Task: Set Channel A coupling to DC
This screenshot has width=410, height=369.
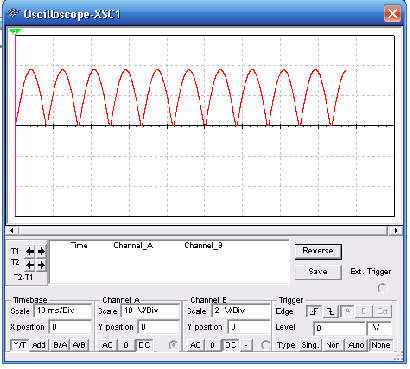Action: (144, 345)
